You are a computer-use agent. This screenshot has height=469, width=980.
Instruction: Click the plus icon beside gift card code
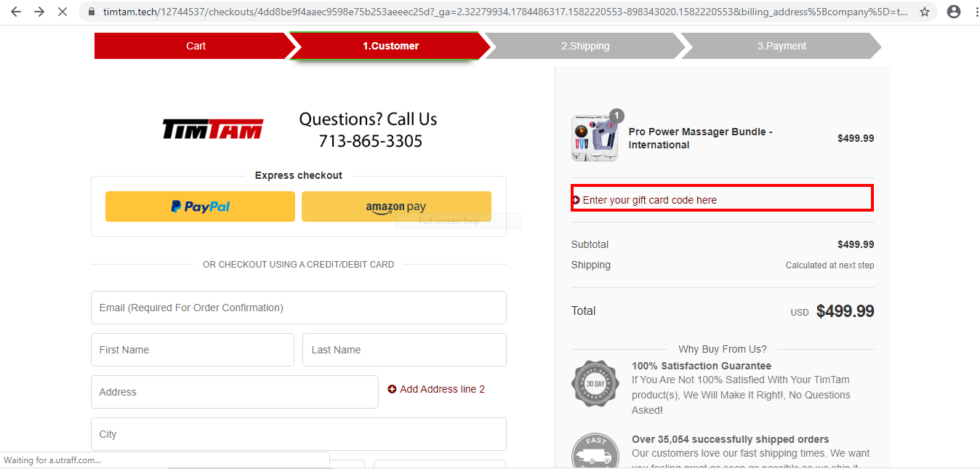577,200
